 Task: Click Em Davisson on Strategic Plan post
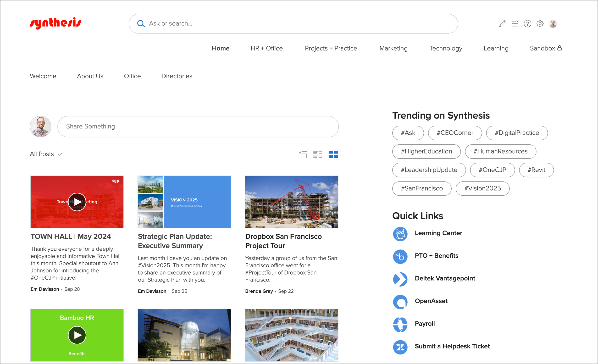pos(152,291)
